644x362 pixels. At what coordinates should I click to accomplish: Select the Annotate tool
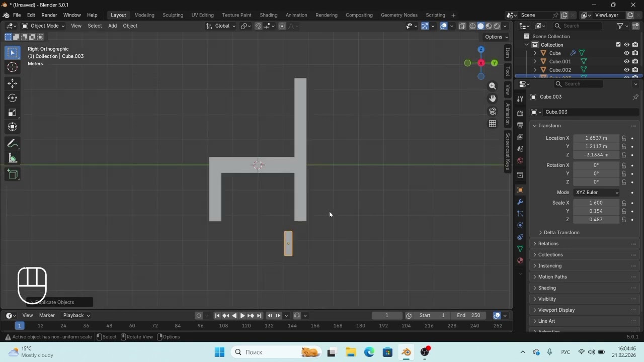(x=13, y=144)
